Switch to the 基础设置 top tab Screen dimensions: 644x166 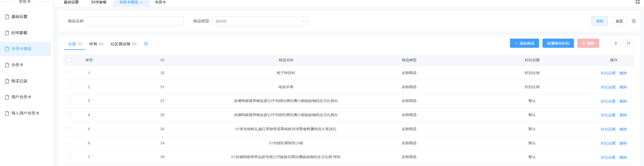click(71, 2)
